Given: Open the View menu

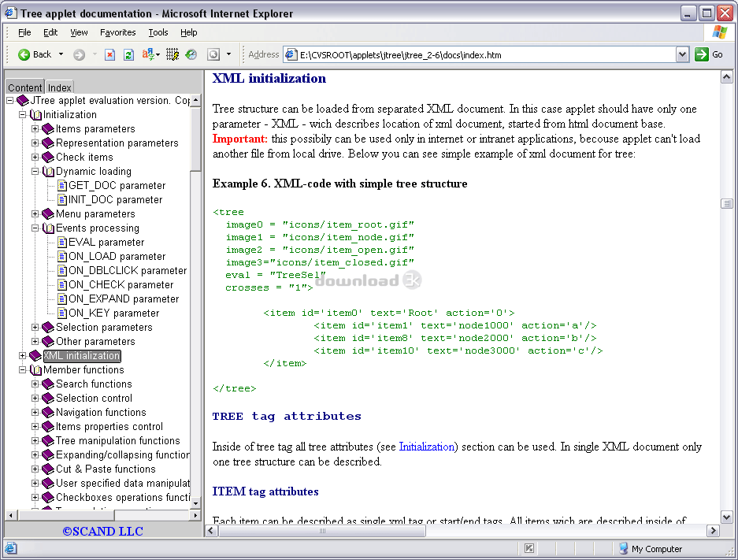Looking at the screenshot, I should click(x=79, y=32).
